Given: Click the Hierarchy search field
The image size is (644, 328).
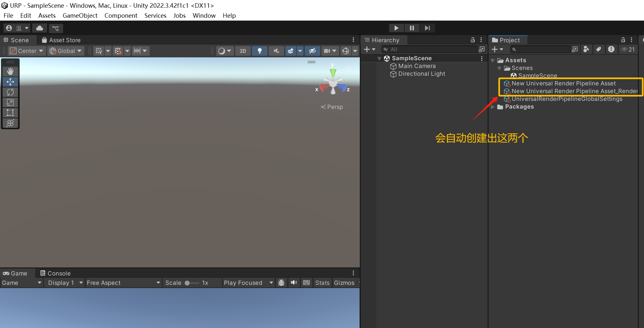Looking at the screenshot, I should tap(429, 49).
